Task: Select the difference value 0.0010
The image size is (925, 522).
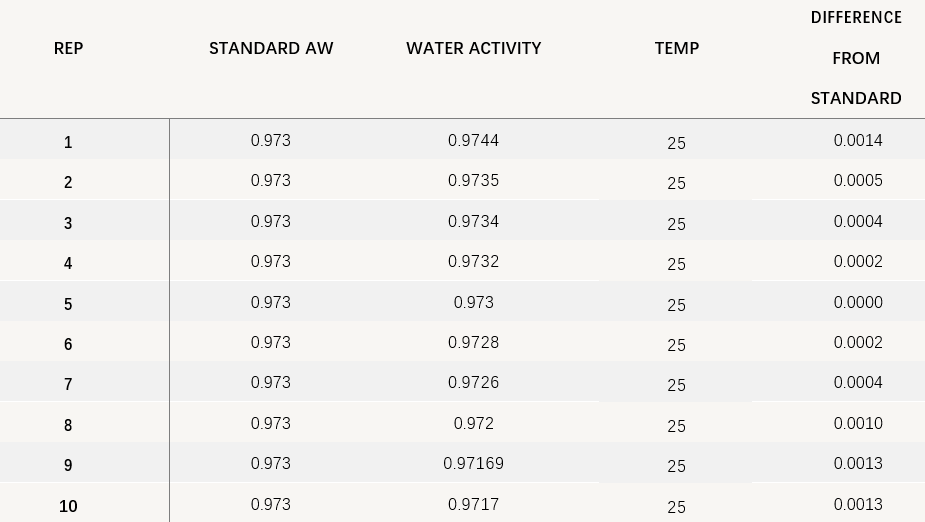Action: pos(858,424)
